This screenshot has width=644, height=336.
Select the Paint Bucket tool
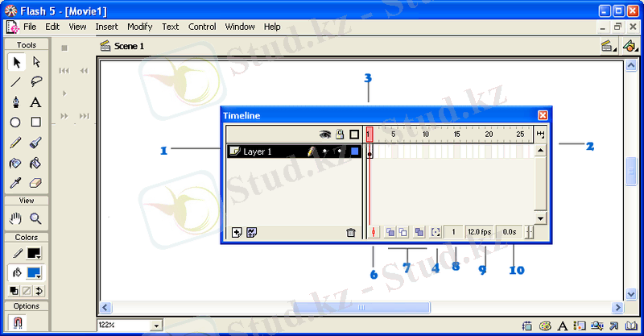tap(35, 164)
